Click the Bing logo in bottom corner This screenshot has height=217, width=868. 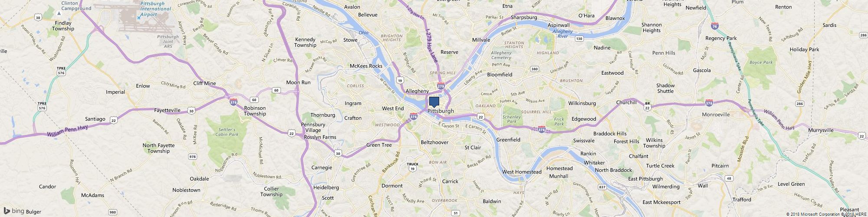15,211
